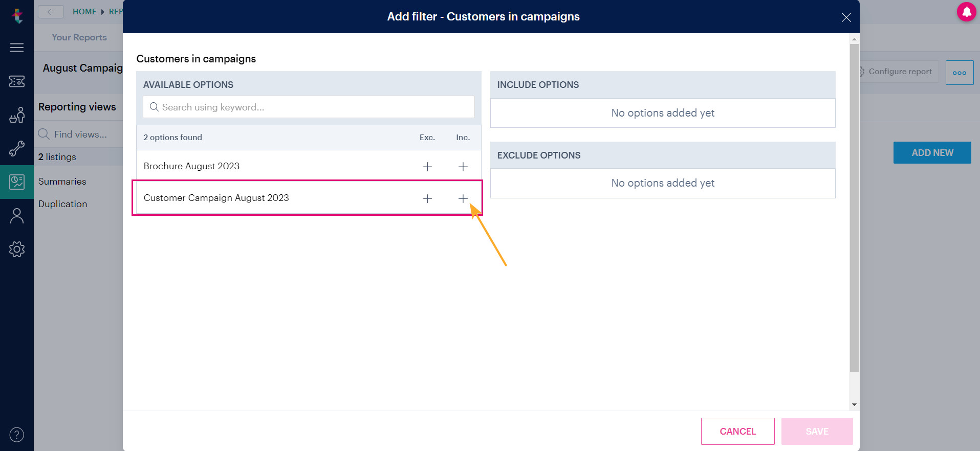Open the Summaries view
This screenshot has width=980, height=451.
62,182
